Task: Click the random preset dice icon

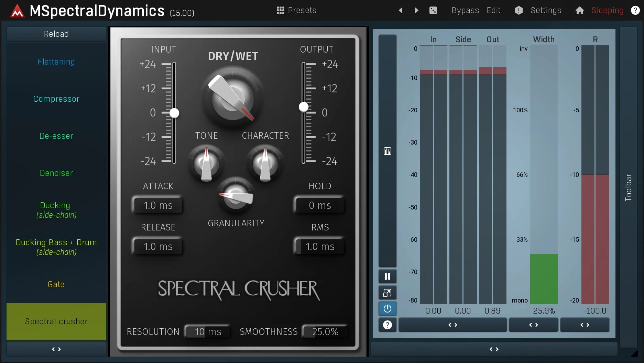Action: click(433, 10)
